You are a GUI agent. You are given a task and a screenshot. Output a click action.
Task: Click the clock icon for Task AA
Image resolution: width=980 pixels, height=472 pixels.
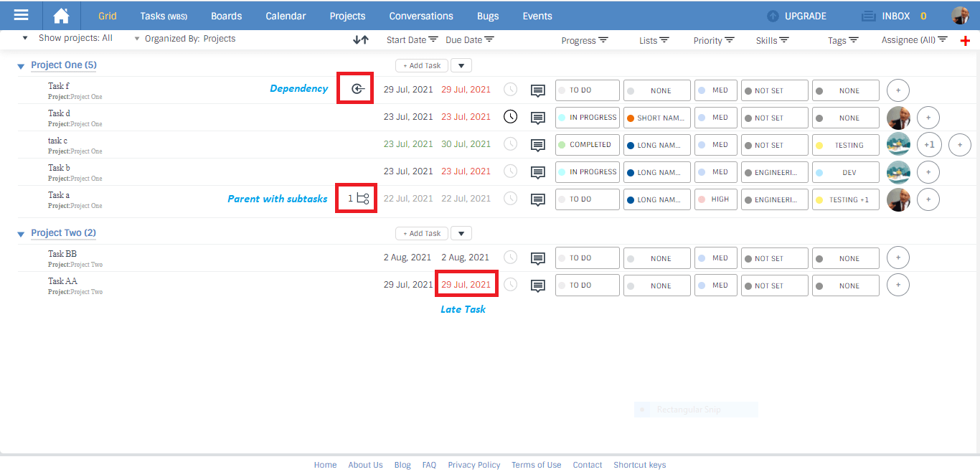point(510,285)
